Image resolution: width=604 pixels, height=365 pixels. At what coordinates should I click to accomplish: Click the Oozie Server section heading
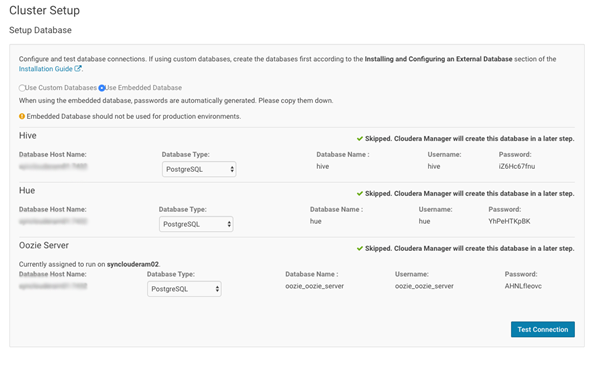pyautogui.click(x=44, y=245)
